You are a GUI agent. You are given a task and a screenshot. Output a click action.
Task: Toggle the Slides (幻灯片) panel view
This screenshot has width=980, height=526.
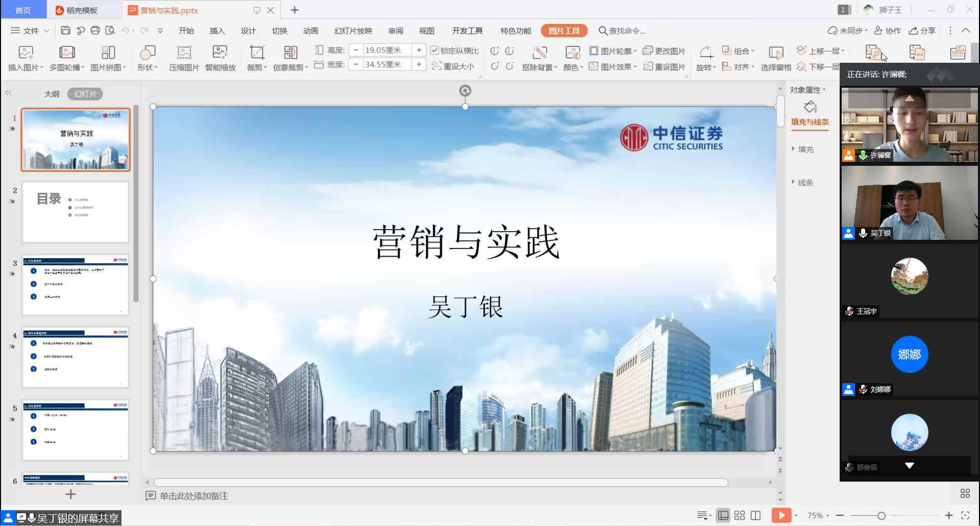tap(85, 94)
